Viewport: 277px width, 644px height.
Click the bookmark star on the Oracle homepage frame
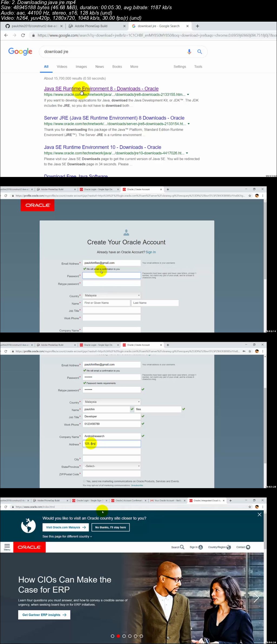[250, 507]
